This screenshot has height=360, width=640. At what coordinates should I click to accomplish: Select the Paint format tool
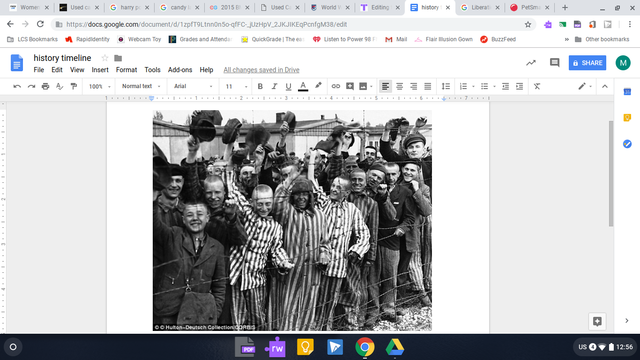(x=74, y=87)
